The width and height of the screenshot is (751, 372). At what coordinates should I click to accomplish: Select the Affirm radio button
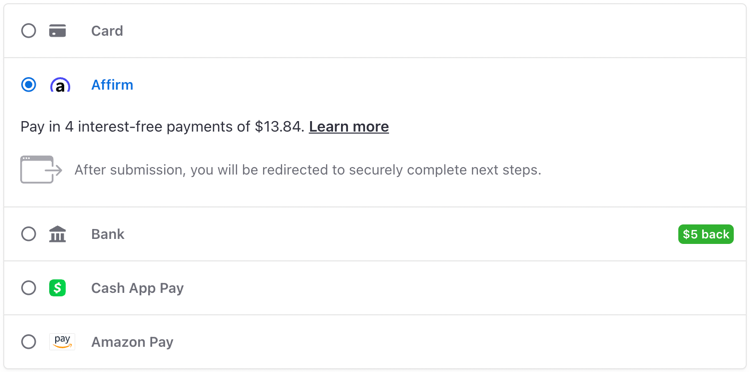(28, 85)
